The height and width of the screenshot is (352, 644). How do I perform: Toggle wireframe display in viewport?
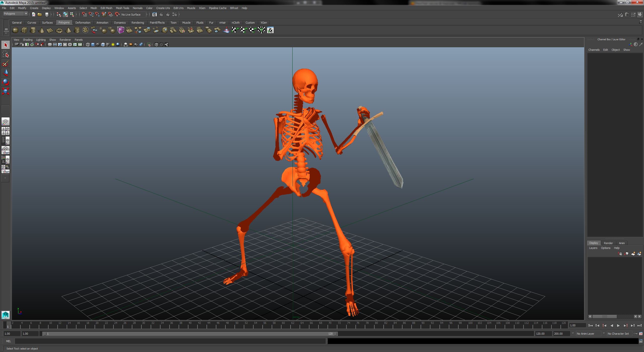pyautogui.click(x=88, y=45)
